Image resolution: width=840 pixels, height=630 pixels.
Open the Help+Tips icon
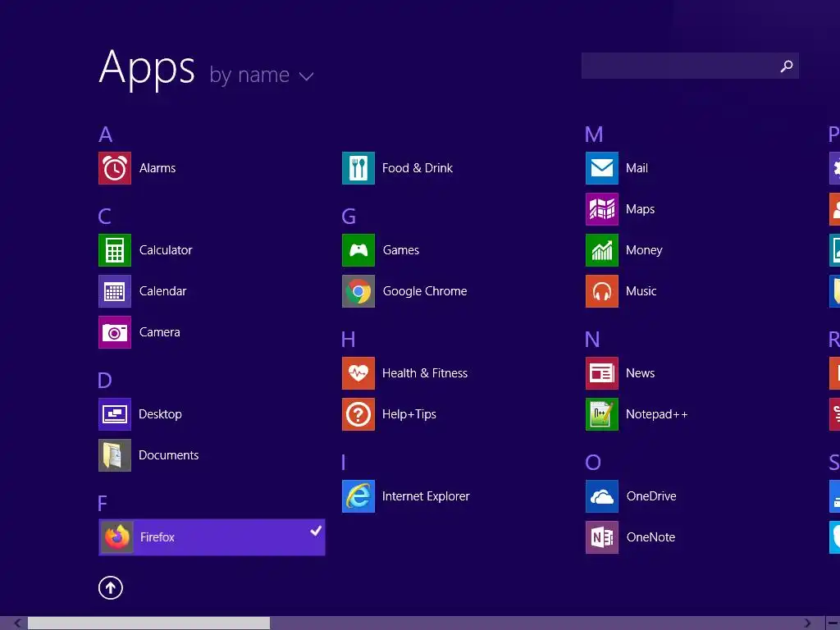tap(358, 414)
